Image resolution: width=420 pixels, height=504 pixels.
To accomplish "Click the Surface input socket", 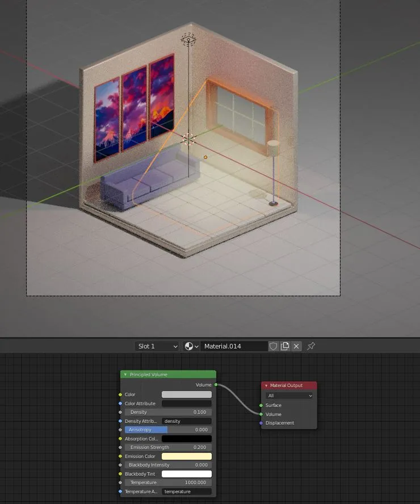I will [261, 405].
